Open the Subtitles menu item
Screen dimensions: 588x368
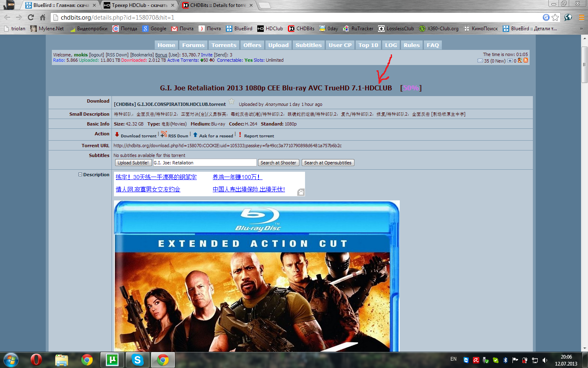[309, 45]
